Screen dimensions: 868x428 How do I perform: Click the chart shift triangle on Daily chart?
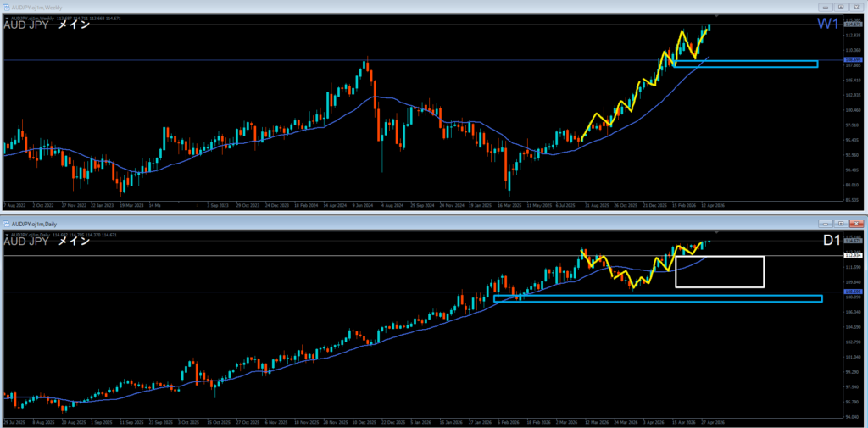(717, 232)
